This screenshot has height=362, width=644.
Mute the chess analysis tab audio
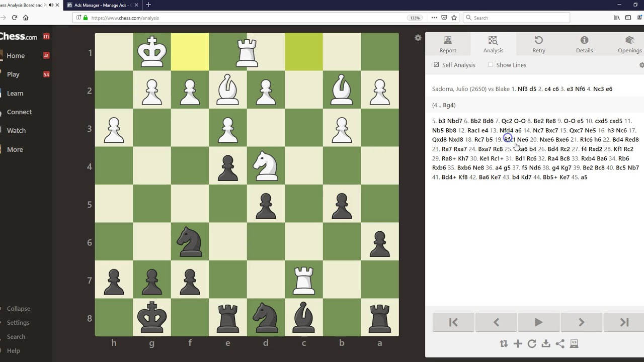click(51, 5)
